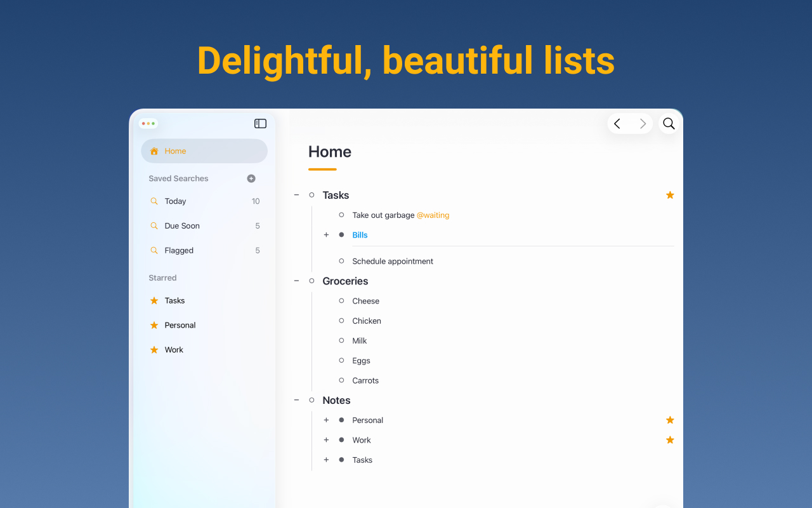
Task: Collapse the Groceries section
Action: tap(296, 281)
